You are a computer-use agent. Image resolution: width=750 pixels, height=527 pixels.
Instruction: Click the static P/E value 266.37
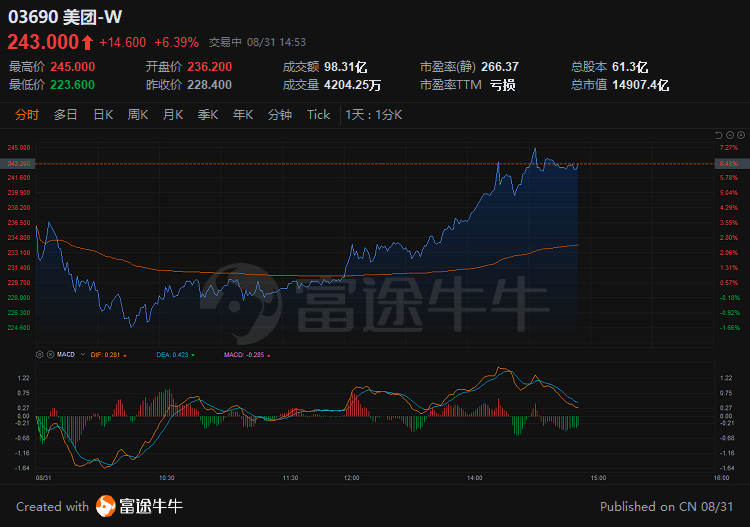coord(500,67)
